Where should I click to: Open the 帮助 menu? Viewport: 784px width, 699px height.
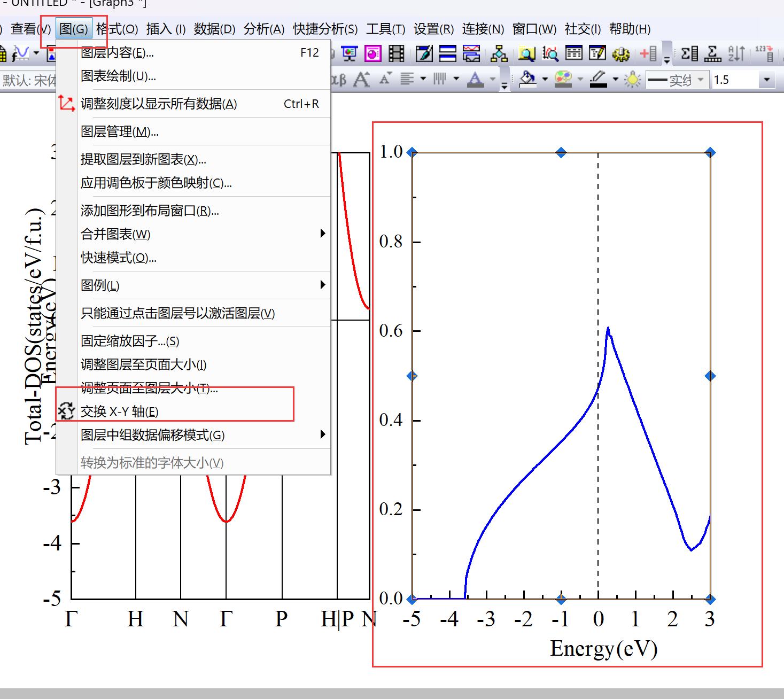point(630,29)
